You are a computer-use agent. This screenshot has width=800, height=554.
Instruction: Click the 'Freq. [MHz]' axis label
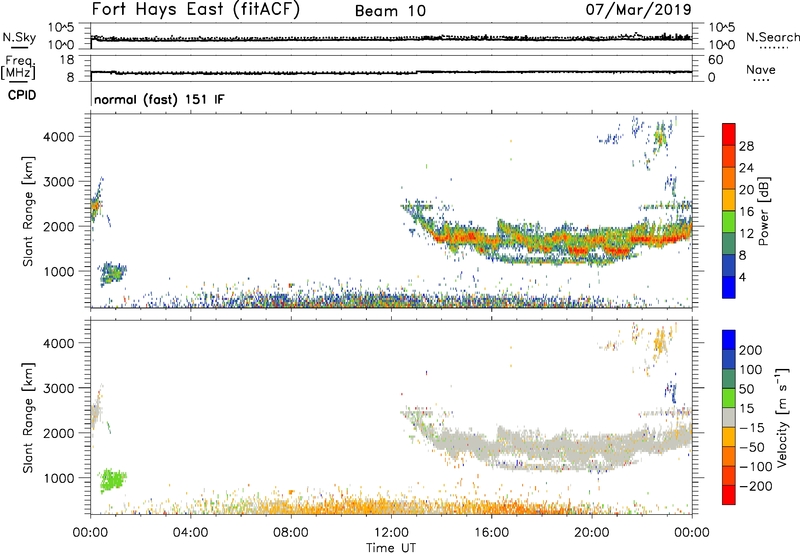point(18,68)
